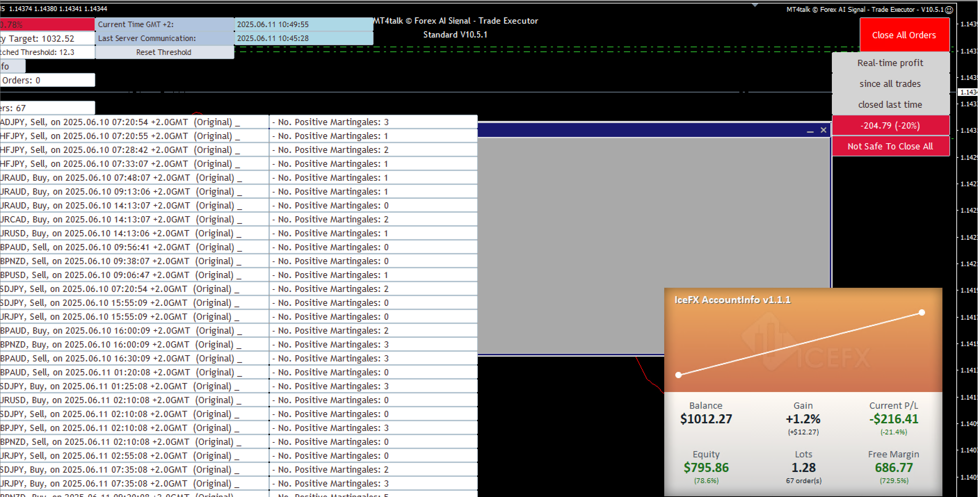Screen dimensions: 980x497
Task: Click the -204.79 (-20%) real-time profit box
Action: point(890,125)
